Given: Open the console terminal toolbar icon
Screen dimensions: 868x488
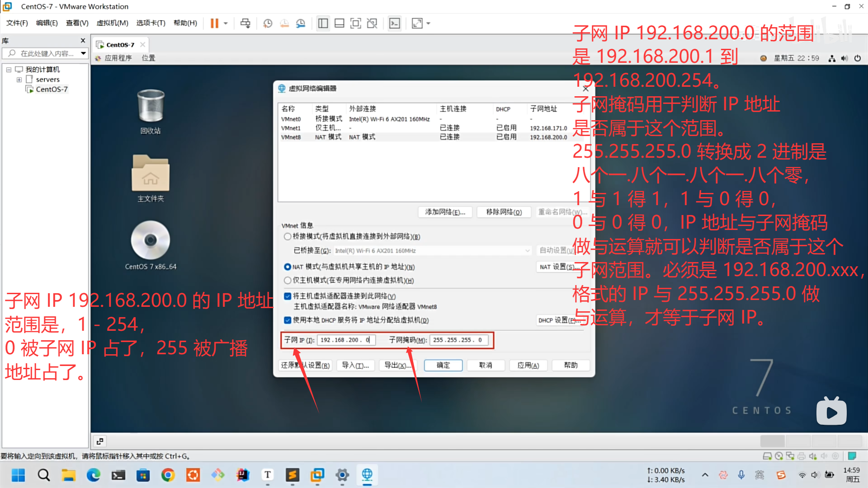Looking at the screenshot, I should click(x=395, y=23).
